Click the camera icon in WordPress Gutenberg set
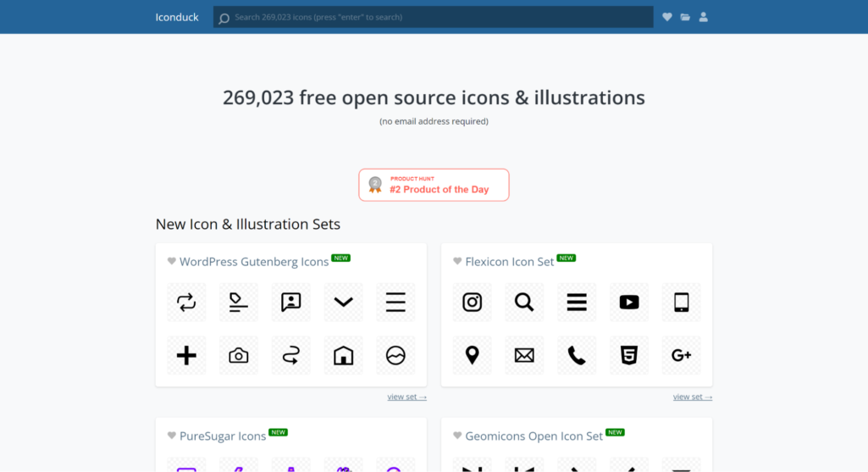Screen dimensions: 868x472 pos(239,355)
